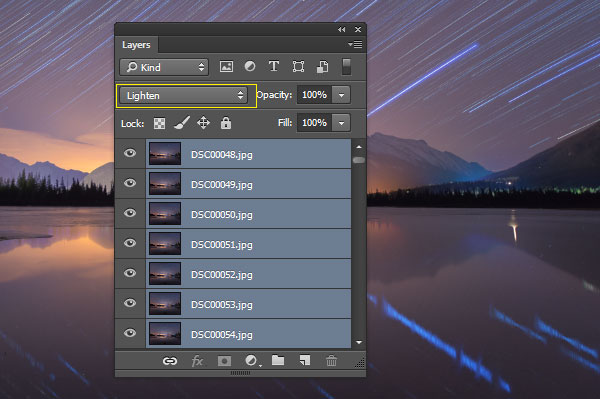
Task: Click layer name DSC00050.jpg
Action: (x=222, y=215)
